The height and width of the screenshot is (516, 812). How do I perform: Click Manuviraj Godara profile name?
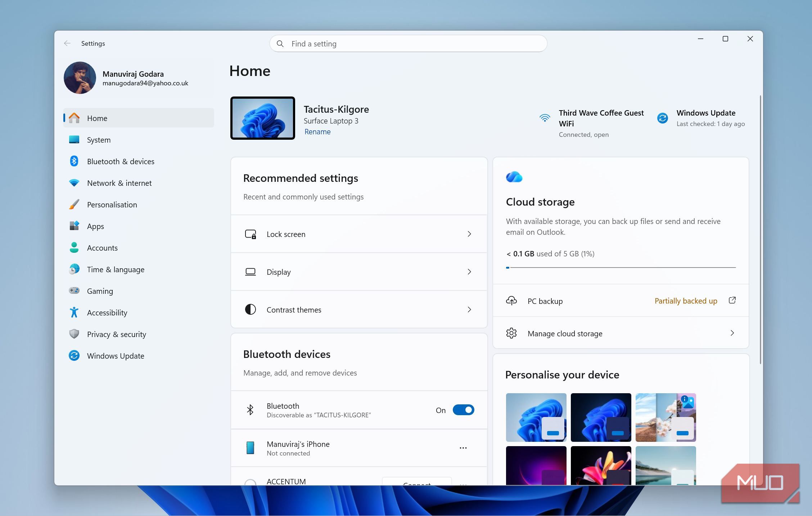tap(133, 74)
